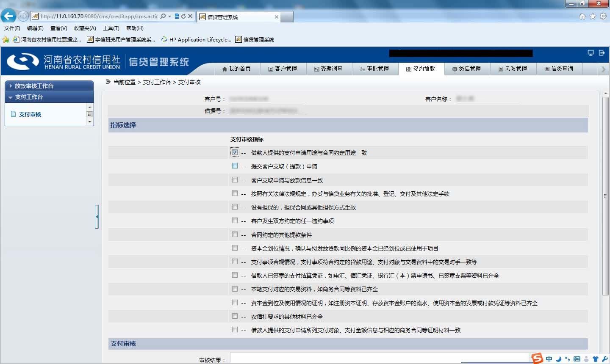Viewport: 610px width, 364px height.
Task: Select 支付审核 in the sidebar
Action: point(30,114)
